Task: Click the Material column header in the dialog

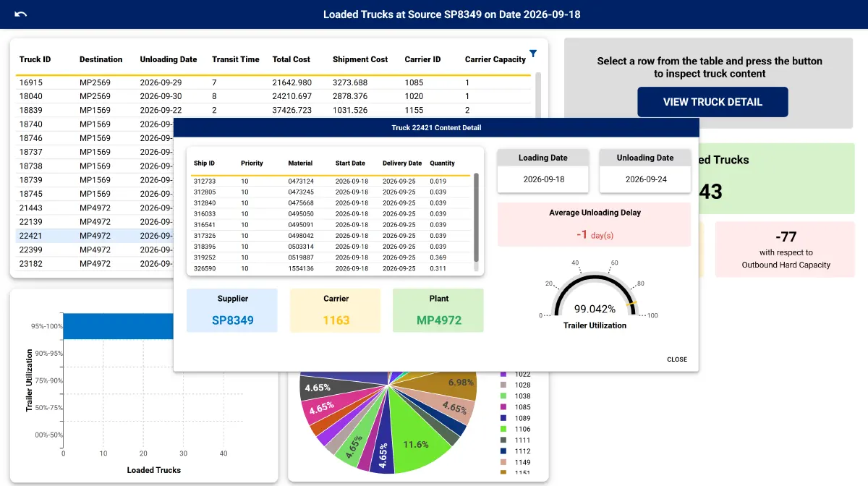Action: (300, 163)
